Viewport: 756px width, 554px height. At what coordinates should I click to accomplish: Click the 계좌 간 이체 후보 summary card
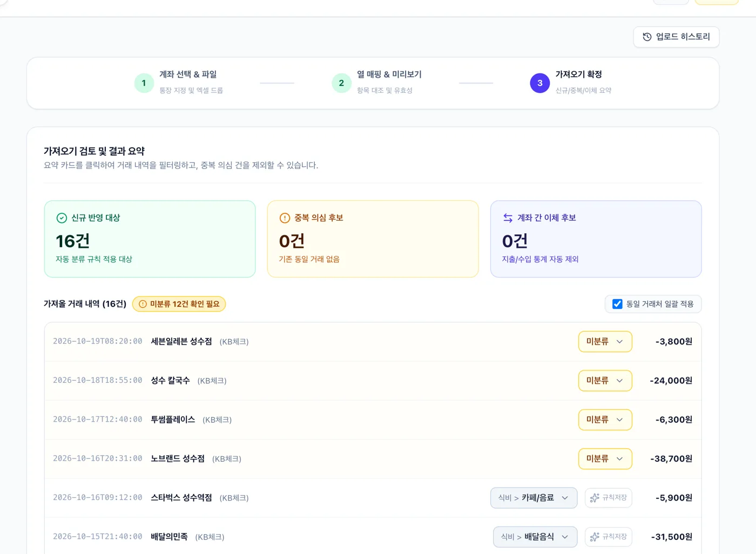click(x=596, y=239)
